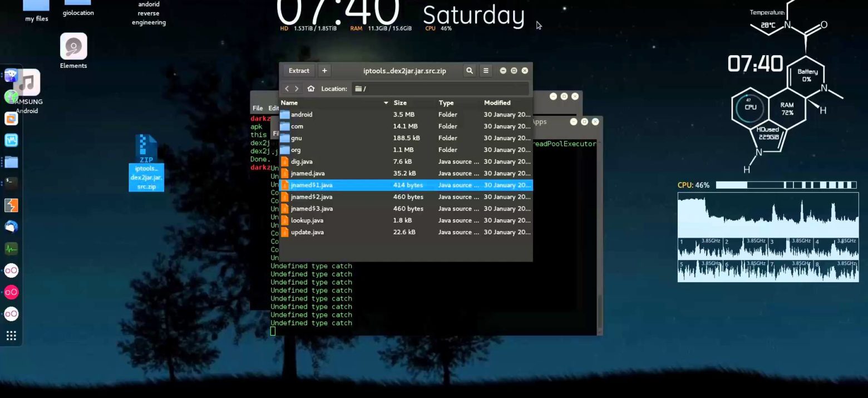868x398 pixels.
Task: Click the Extract button in archive manager
Action: point(299,71)
